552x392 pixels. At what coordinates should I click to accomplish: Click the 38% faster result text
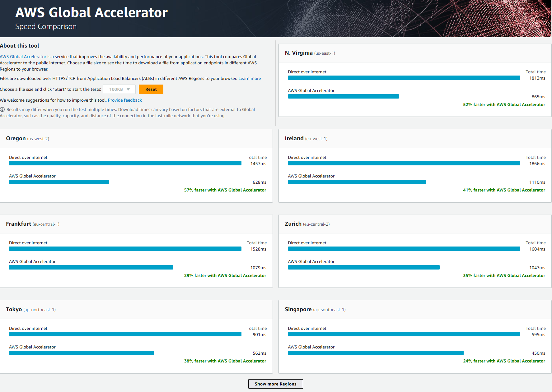225,361
